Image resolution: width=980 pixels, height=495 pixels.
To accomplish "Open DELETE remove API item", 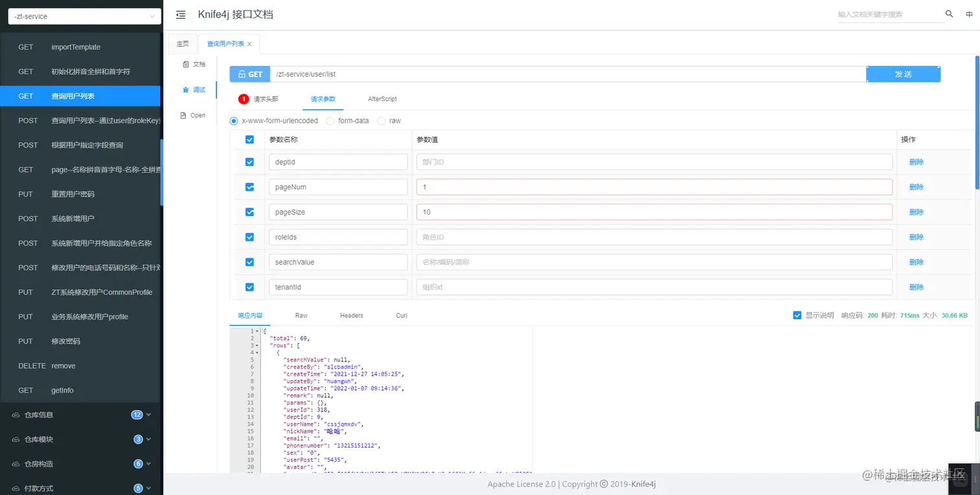I will (x=80, y=366).
